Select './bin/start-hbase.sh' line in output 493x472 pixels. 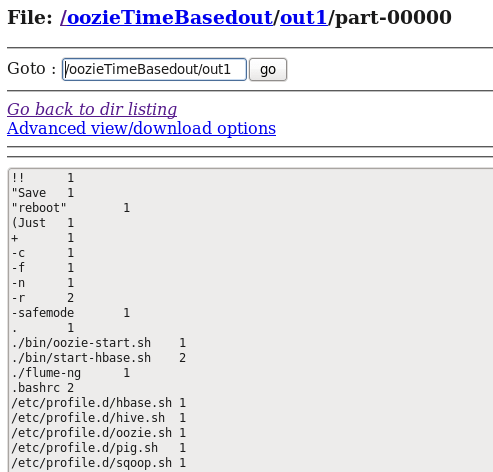pyautogui.click(x=99, y=358)
